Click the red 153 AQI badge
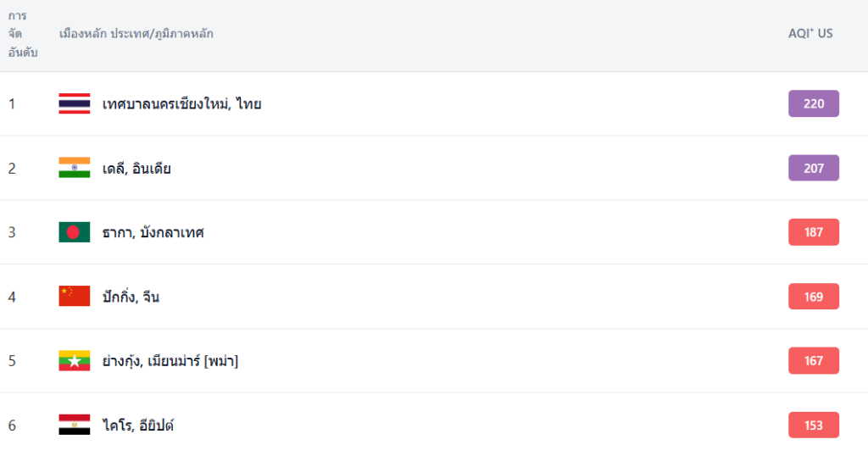The width and height of the screenshot is (868, 456). point(814,425)
